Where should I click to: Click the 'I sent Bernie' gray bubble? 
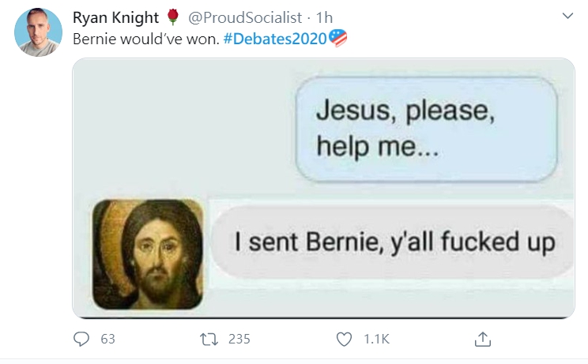tap(393, 242)
